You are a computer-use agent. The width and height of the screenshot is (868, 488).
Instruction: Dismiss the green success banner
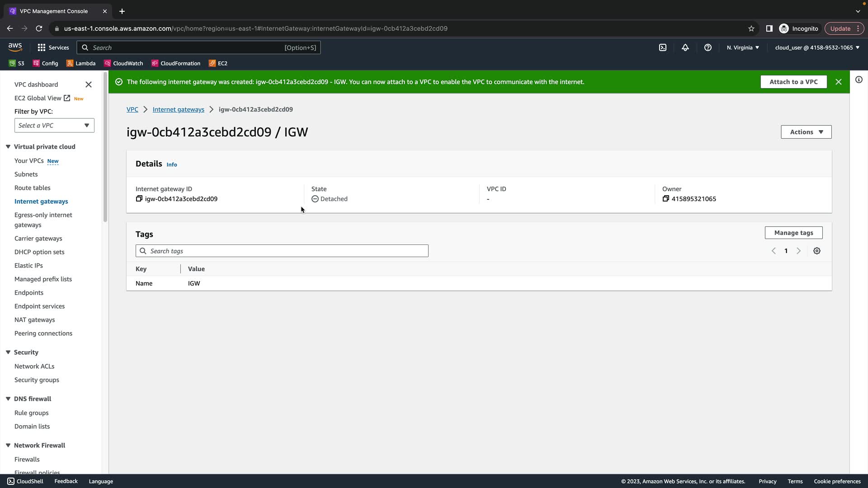(838, 82)
